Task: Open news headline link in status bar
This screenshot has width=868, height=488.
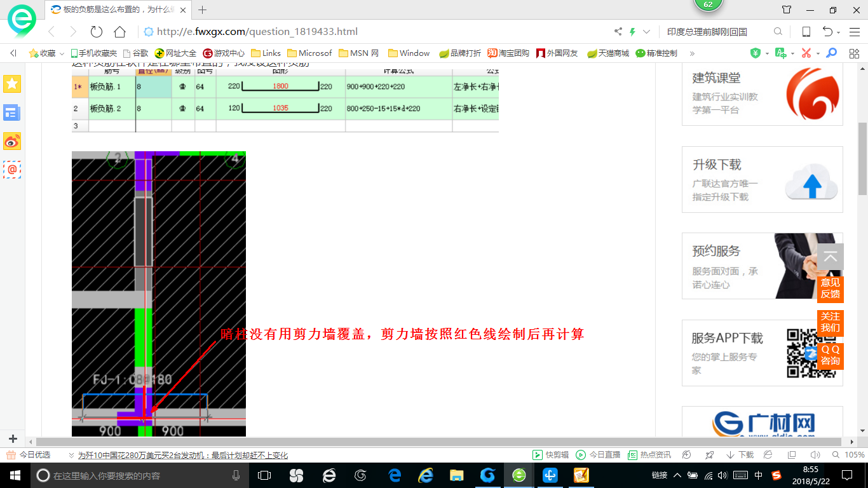Action: tap(183, 455)
